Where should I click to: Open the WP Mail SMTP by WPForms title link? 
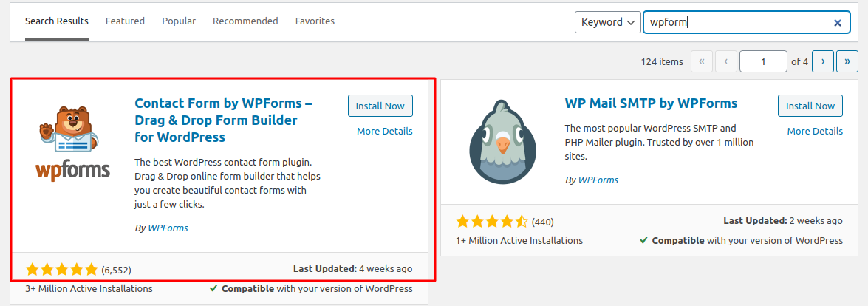(651, 103)
